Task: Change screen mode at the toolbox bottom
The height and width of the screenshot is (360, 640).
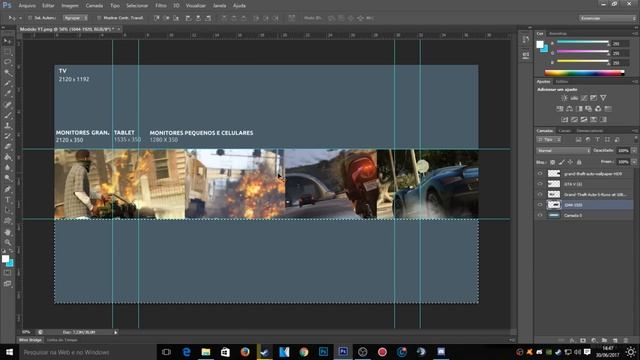Action: tap(7, 283)
